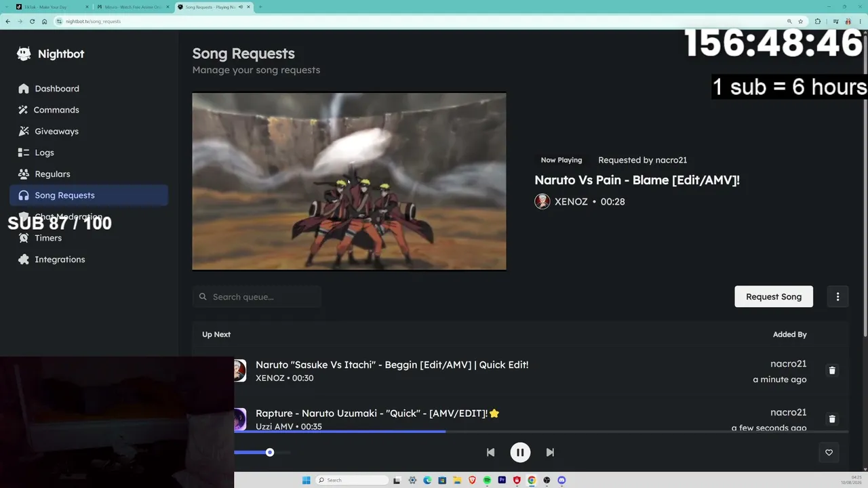Open File Explorer from the taskbar

tap(457, 480)
